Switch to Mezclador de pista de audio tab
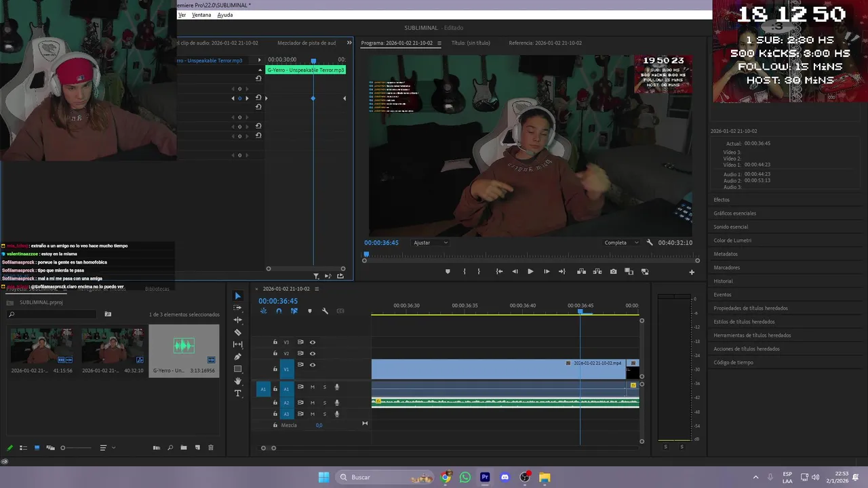 click(x=307, y=43)
